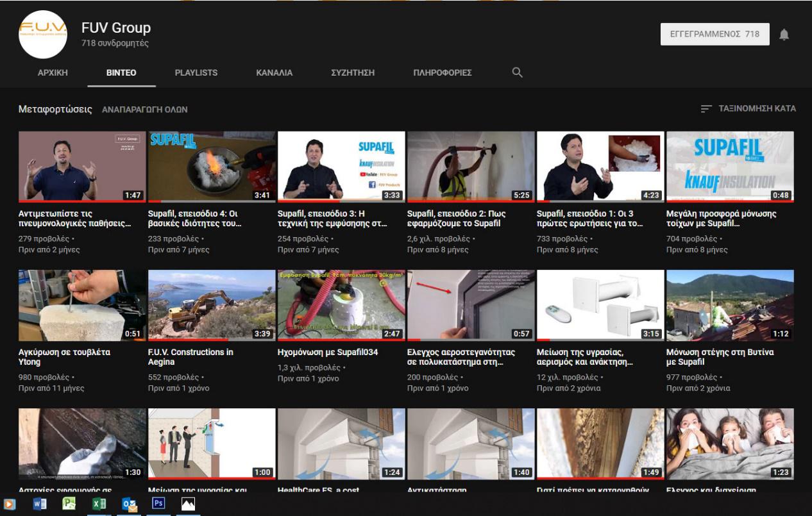Select the ΒΙΝΤΕΟ tab
This screenshot has width=812, height=516.
pos(121,72)
